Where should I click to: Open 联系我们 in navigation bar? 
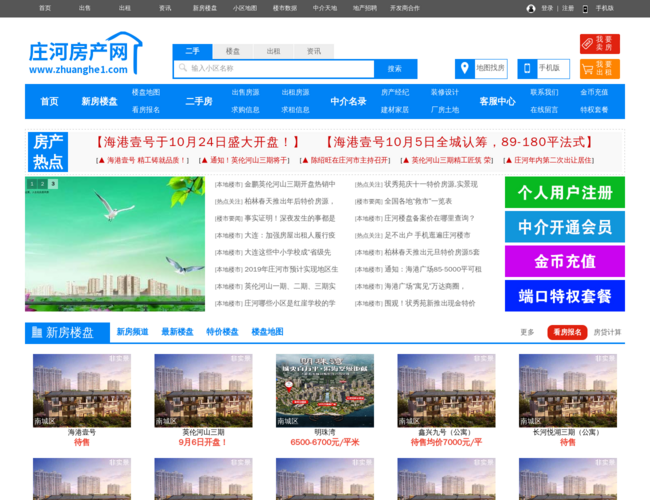[544, 92]
